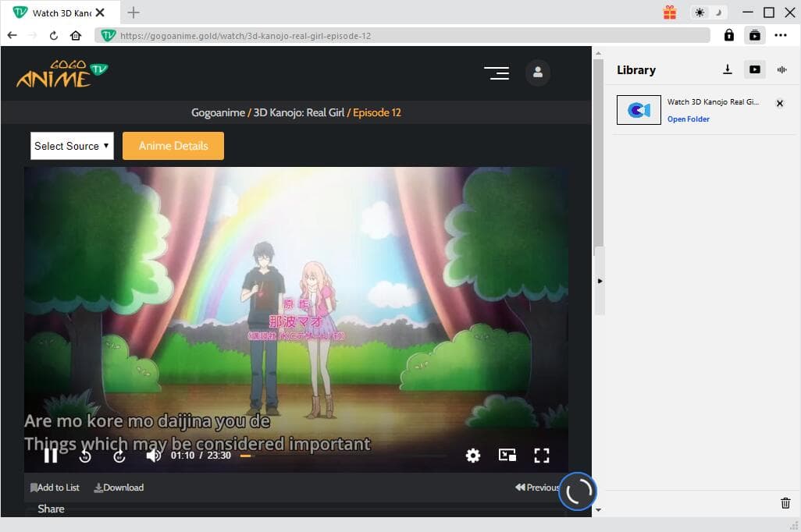Viewport: 801px width, 532px height.
Task: Collapse the Library side panel
Action: pos(600,281)
